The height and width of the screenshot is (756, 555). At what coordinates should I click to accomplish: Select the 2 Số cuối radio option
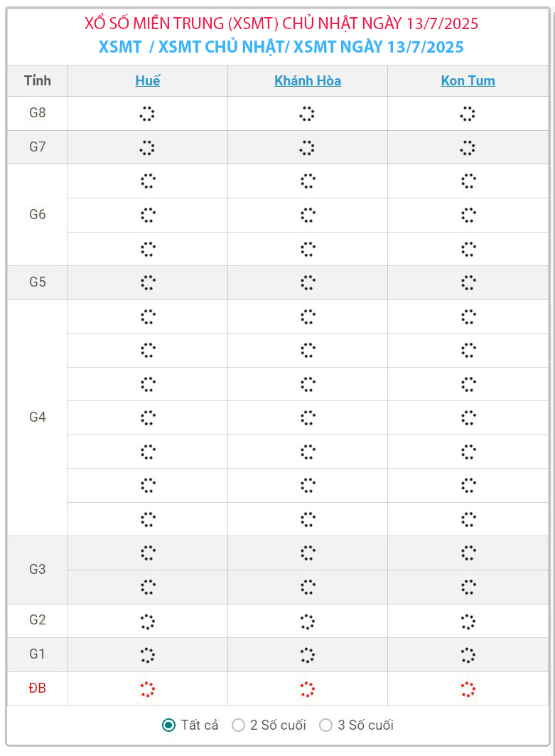point(239,725)
